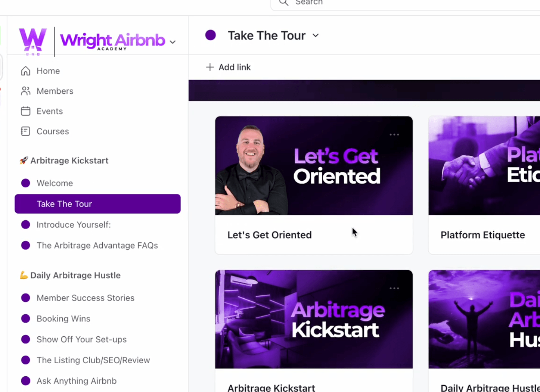Open the Take The Tour title dropdown chevron
The height and width of the screenshot is (392, 540).
[316, 35]
